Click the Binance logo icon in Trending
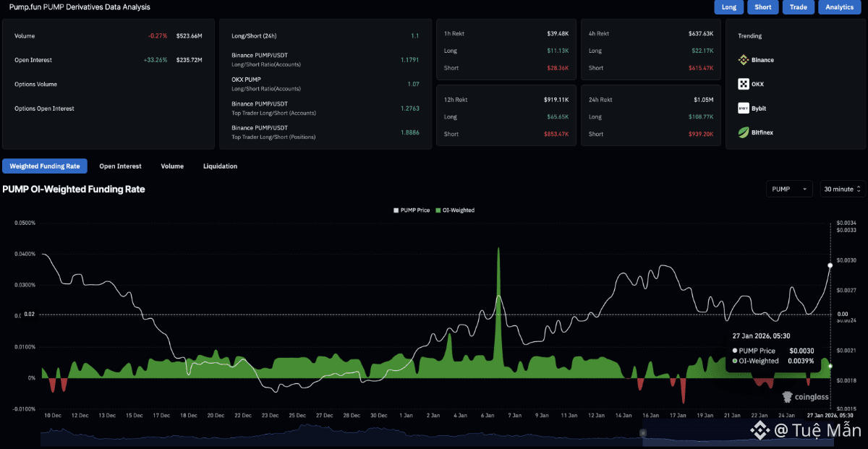Image resolution: width=868 pixels, height=449 pixels. click(x=743, y=60)
